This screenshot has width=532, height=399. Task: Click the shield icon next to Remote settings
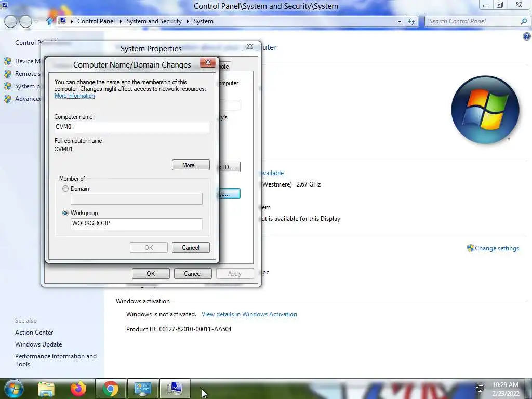click(x=7, y=74)
